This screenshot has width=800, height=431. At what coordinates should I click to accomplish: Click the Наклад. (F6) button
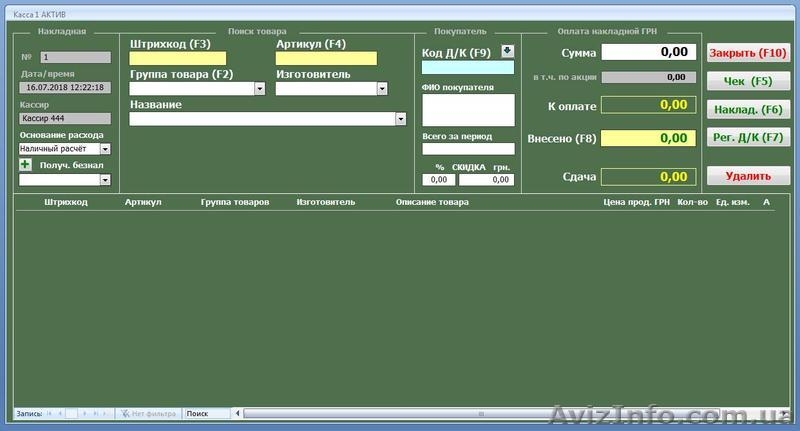[747, 109]
